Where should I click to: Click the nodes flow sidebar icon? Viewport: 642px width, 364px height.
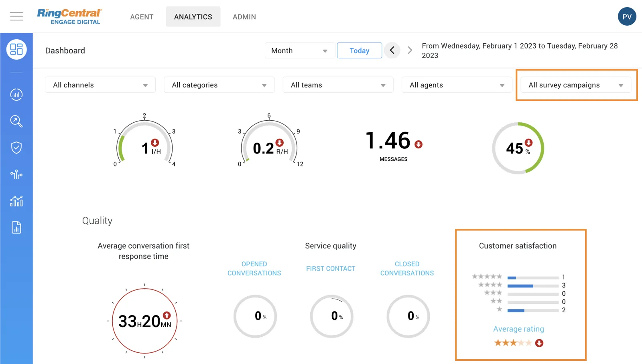click(x=16, y=174)
